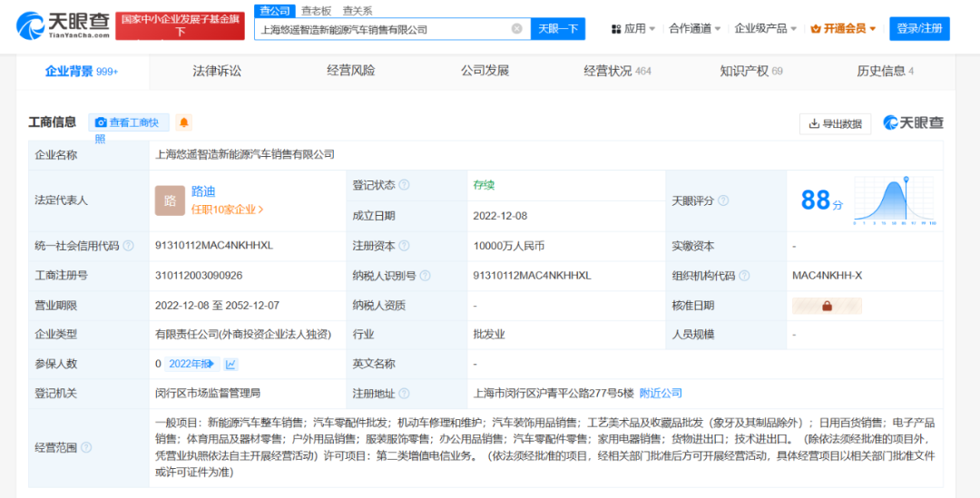Expand the 合作通道 dropdown

point(695,28)
